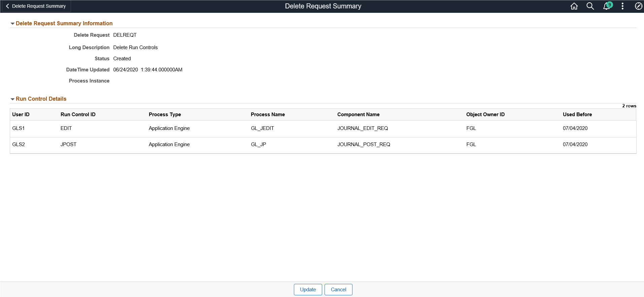Select FGL owner in GLS1 row
Viewport: 644px width, 297px height.
tap(471, 128)
